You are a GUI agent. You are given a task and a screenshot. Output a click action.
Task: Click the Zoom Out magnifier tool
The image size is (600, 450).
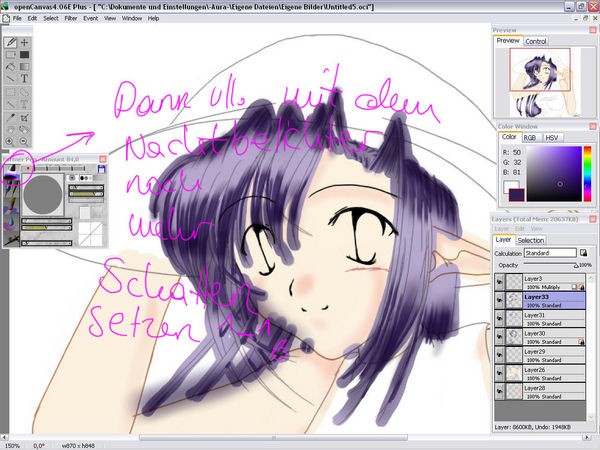[x=24, y=142]
